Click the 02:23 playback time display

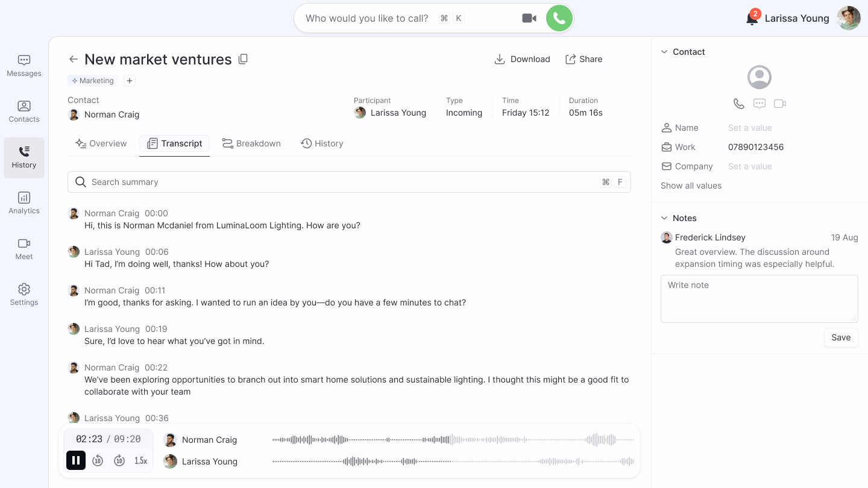pos(89,439)
